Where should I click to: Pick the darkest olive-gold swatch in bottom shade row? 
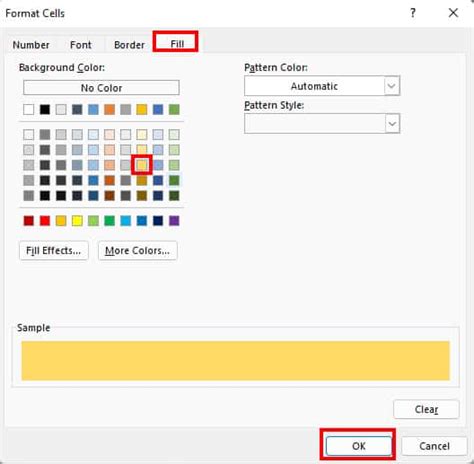[142, 195]
